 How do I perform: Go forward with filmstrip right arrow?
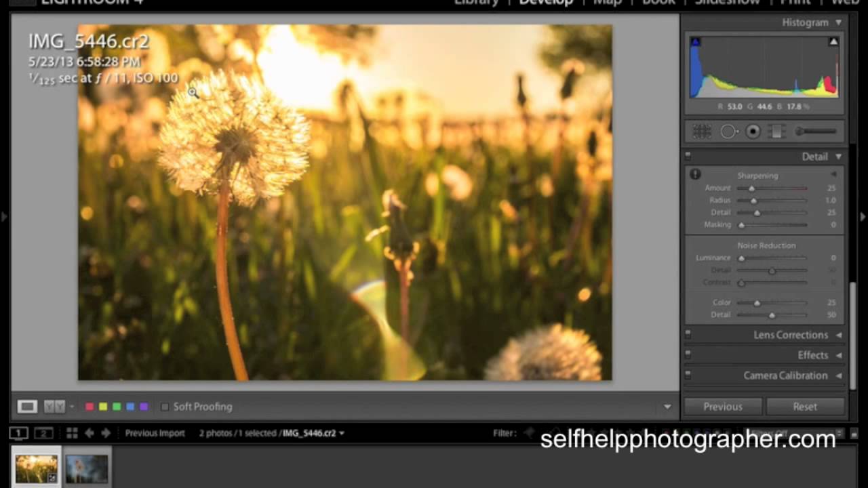pos(105,433)
